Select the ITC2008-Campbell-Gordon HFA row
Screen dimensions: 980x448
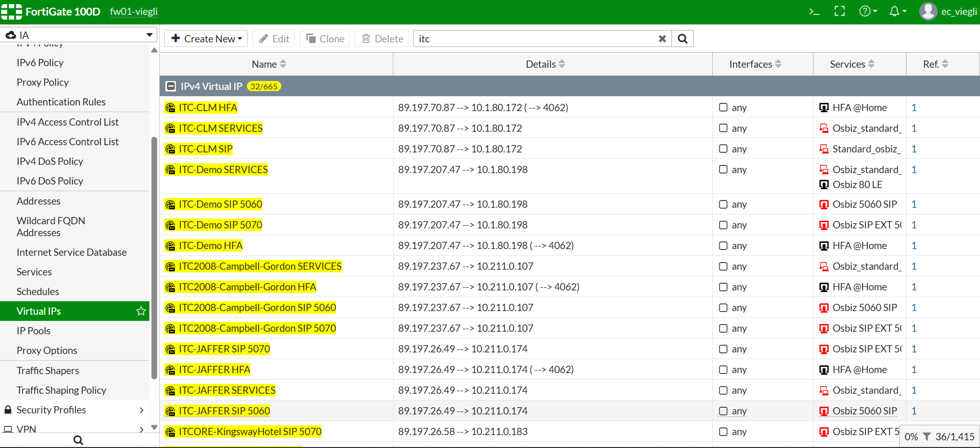point(570,287)
